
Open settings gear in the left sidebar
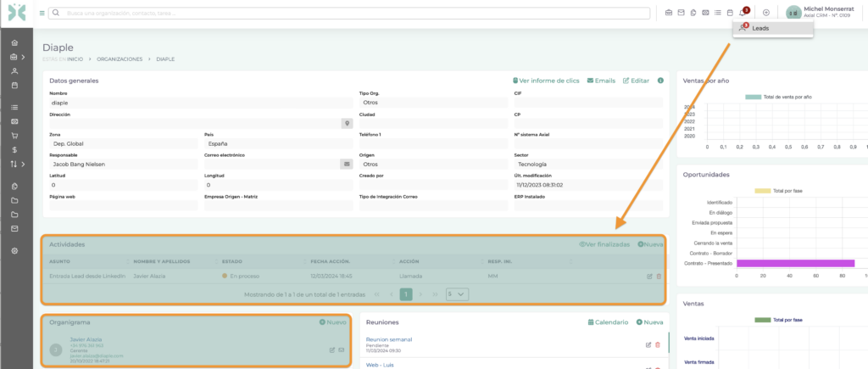point(14,251)
